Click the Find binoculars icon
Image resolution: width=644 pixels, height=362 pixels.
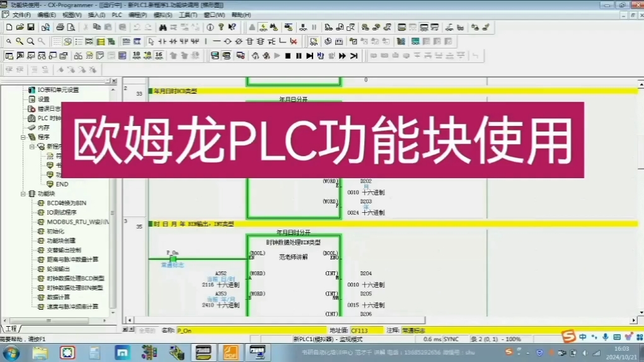coord(163,28)
